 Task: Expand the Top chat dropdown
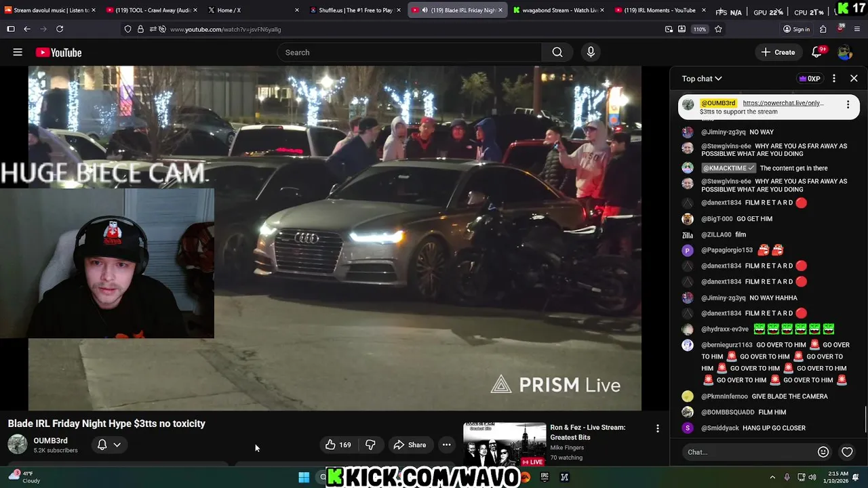pos(702,79)
